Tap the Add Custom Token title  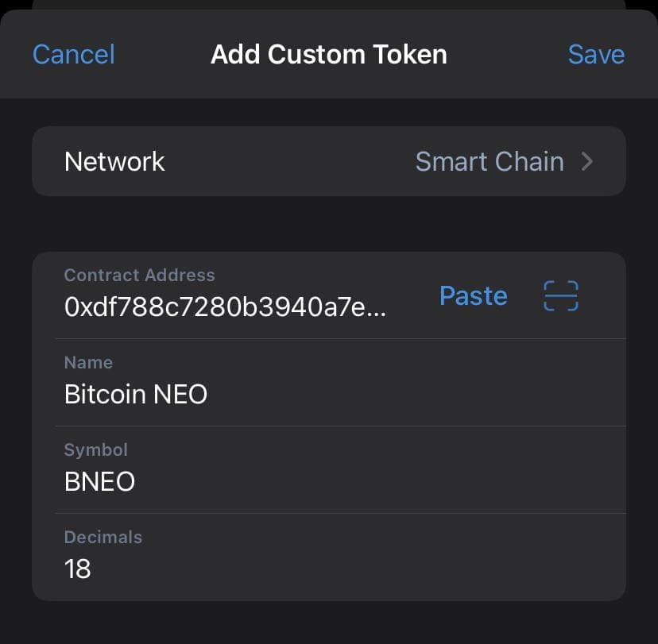(328, 55)
